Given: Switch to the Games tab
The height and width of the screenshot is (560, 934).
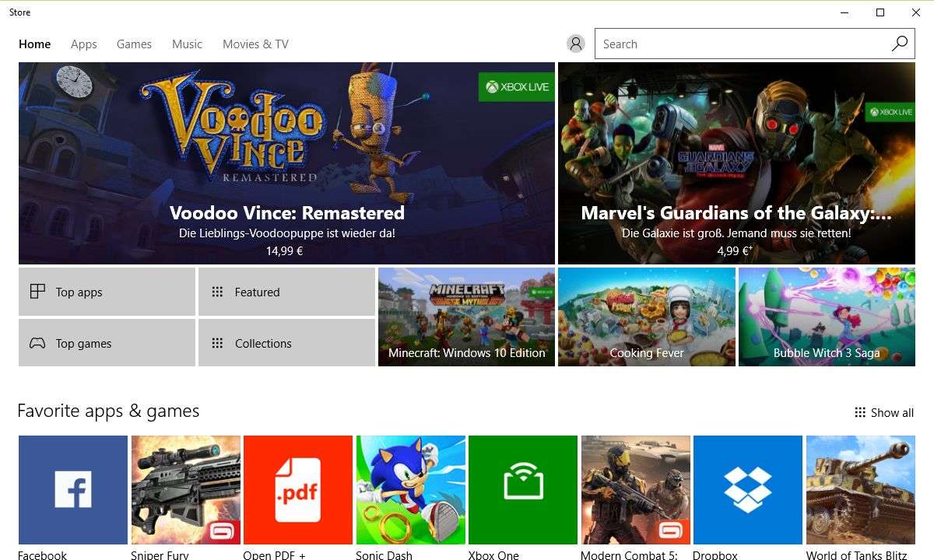Looking at the screenshot, I should [x=134, y=44].
